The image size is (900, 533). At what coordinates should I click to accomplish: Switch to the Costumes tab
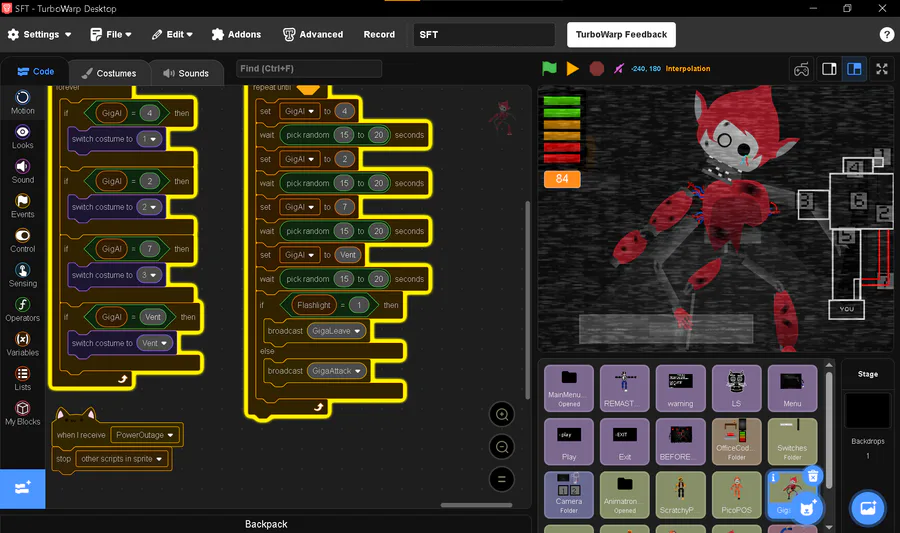point(109,73)
